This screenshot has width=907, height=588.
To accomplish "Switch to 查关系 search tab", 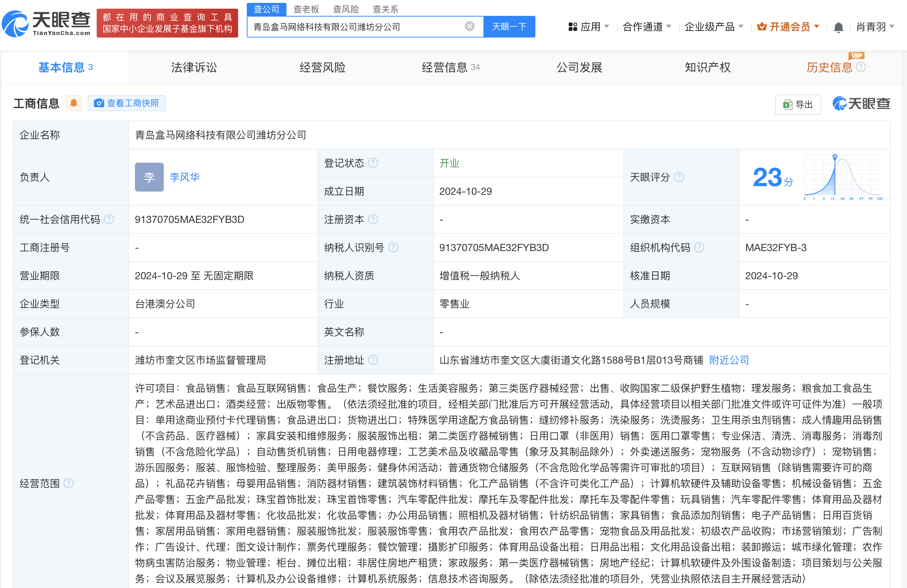I will tap(385, 9).
